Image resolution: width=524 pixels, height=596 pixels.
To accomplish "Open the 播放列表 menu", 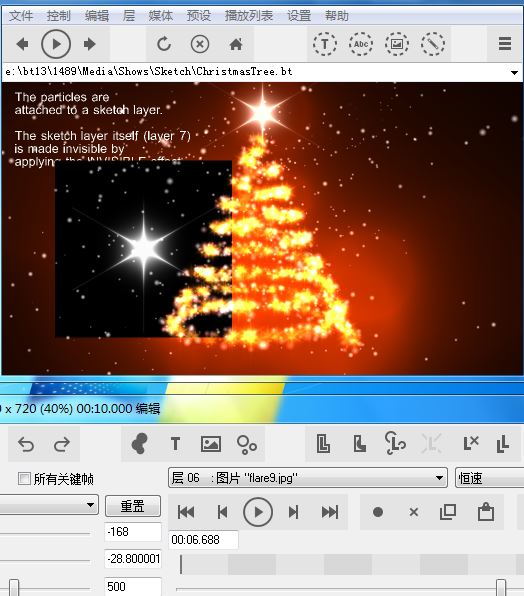I will click(249, 16).
